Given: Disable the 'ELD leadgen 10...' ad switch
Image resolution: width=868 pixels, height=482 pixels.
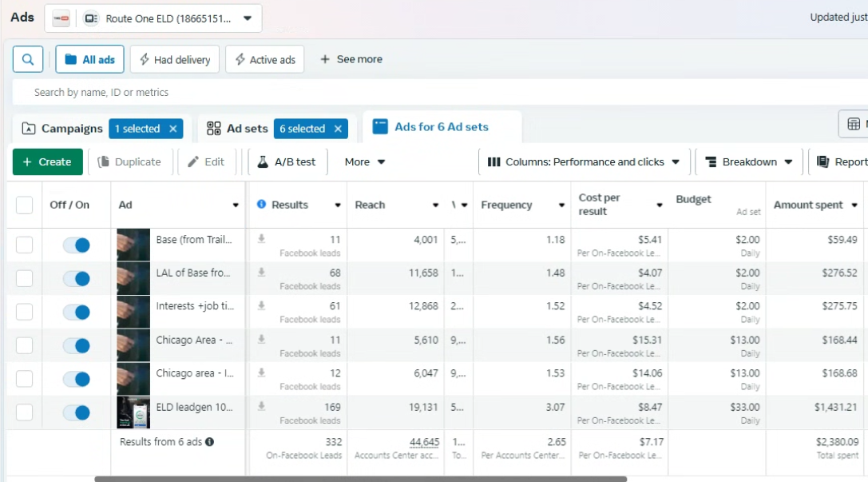Looking at the screenshot, I should [77, 412].
